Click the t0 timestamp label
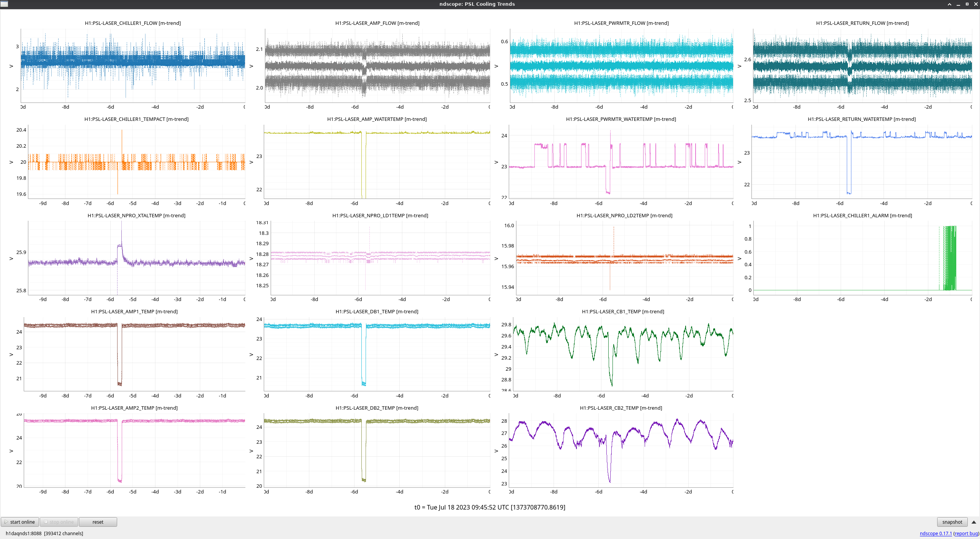This screenshot has width=980, height=539. (490, 507)
